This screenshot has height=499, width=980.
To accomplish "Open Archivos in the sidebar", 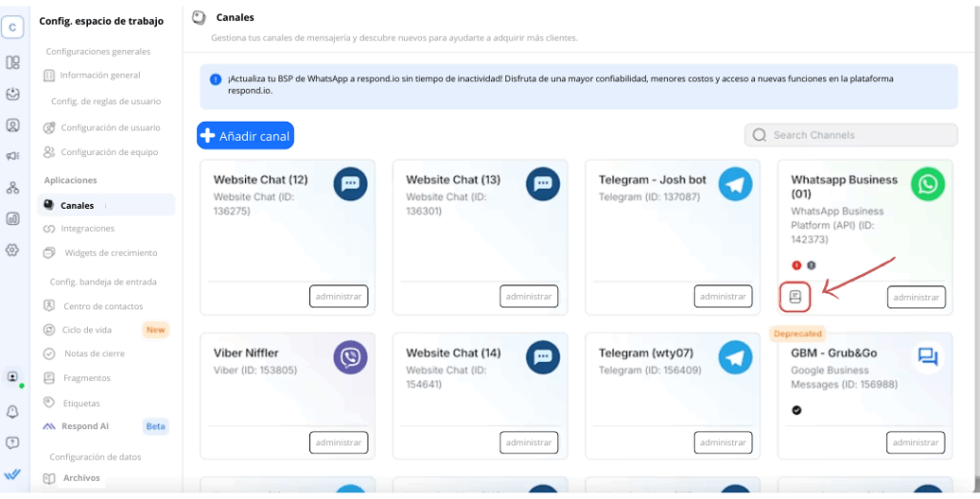I will (x=71, y=478).
